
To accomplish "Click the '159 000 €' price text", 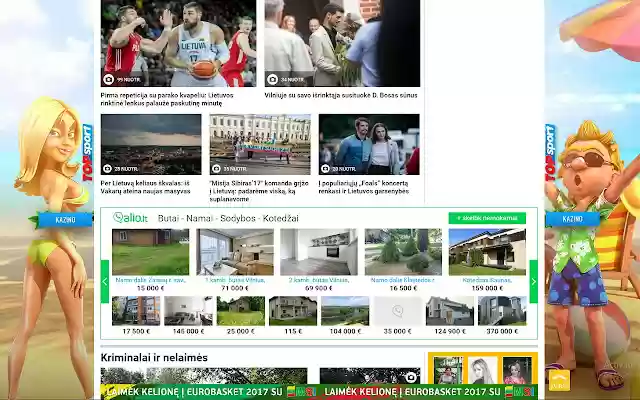I will (487, 288).
